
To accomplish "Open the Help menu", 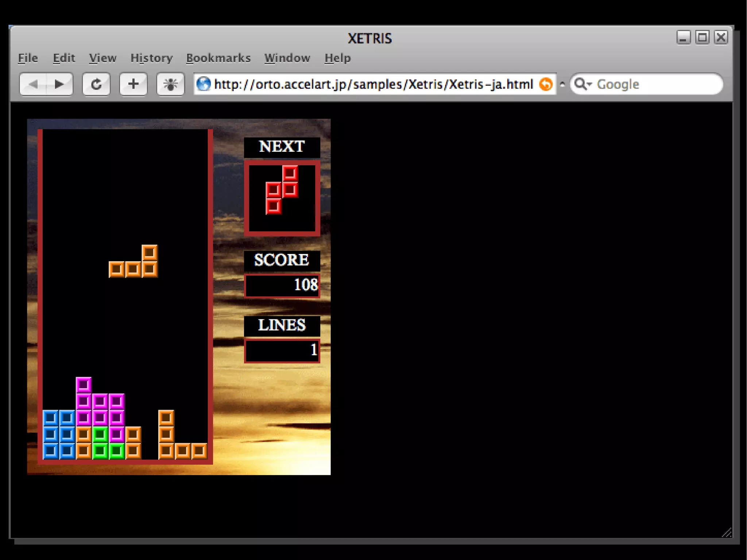I will pyautogui.click(x=337, y=58).
